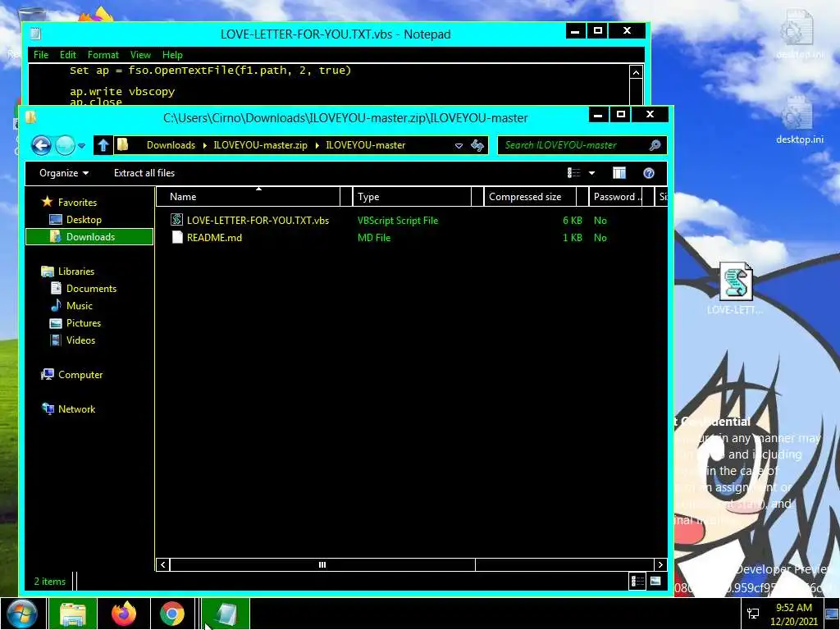Select the README.md file
The height and width of the screenshot is (630, 840).
214,237
